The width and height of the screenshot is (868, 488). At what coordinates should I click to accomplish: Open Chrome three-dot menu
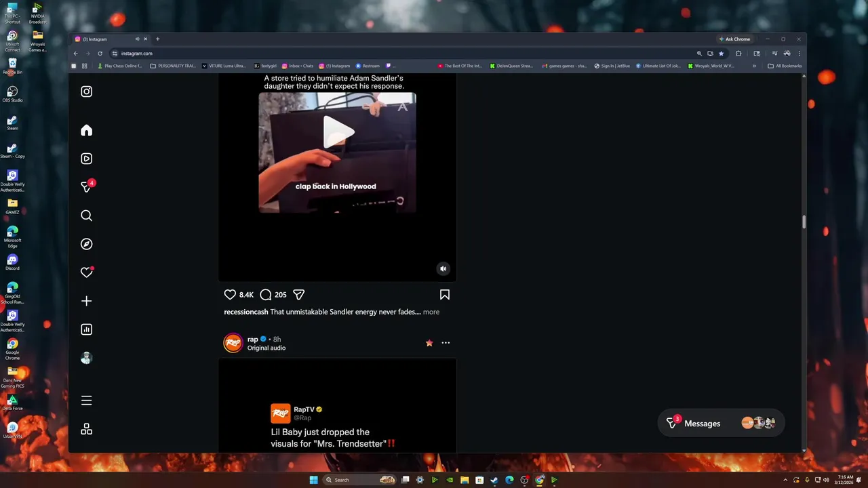799,54
